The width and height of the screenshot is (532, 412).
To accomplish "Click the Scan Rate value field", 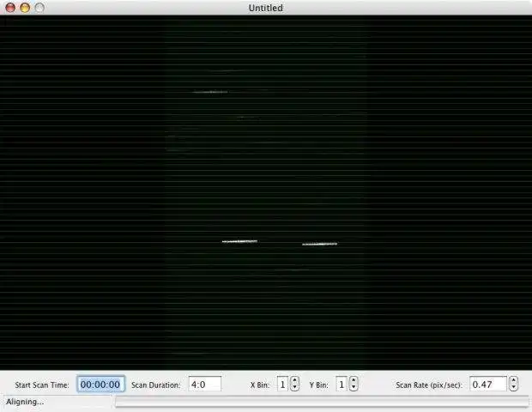I will (488, 385).
